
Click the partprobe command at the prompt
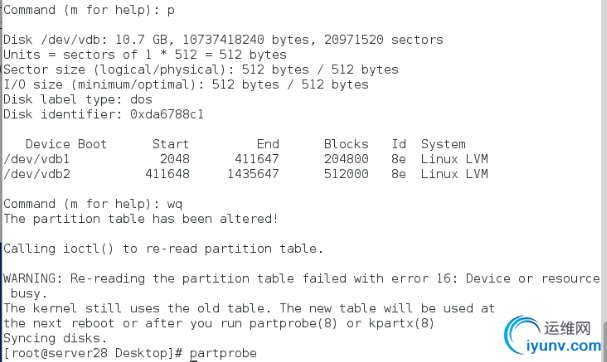[x=223, y=353]
